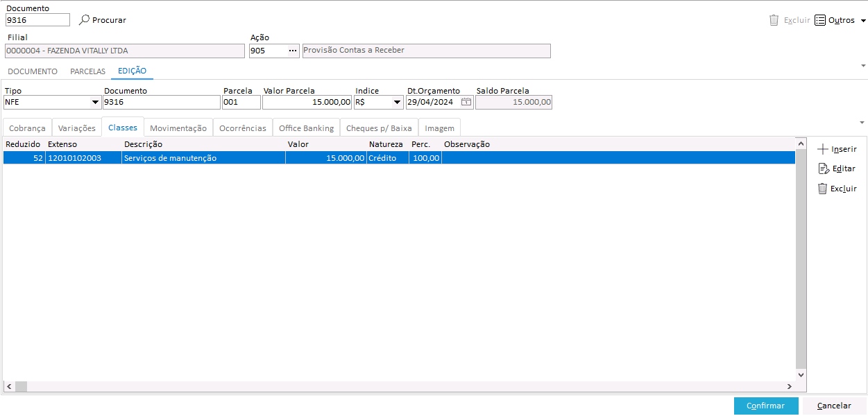Click the Confirmar button
This screenshot has width=868, height=416.
tap(766, 406)
